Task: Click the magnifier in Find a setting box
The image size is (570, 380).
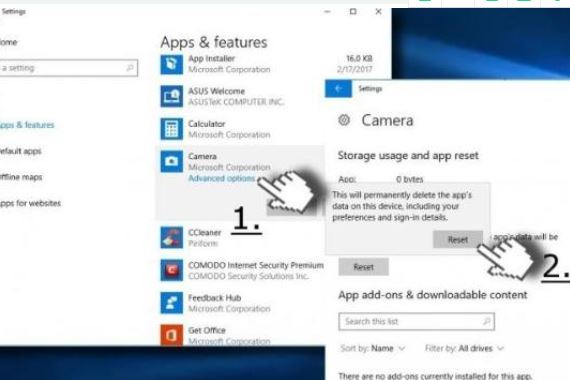Action: point(130,68)
